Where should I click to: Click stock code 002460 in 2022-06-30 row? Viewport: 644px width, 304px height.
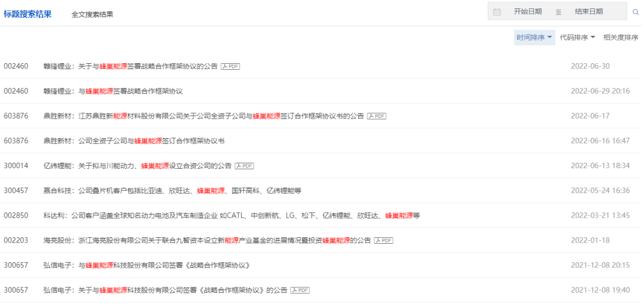(16, 66)
